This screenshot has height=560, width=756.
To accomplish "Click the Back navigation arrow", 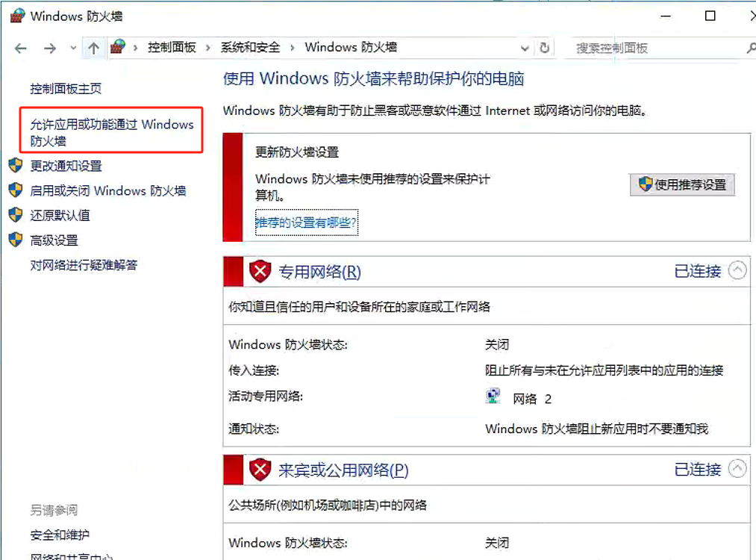I will click(x=21, y=49).
